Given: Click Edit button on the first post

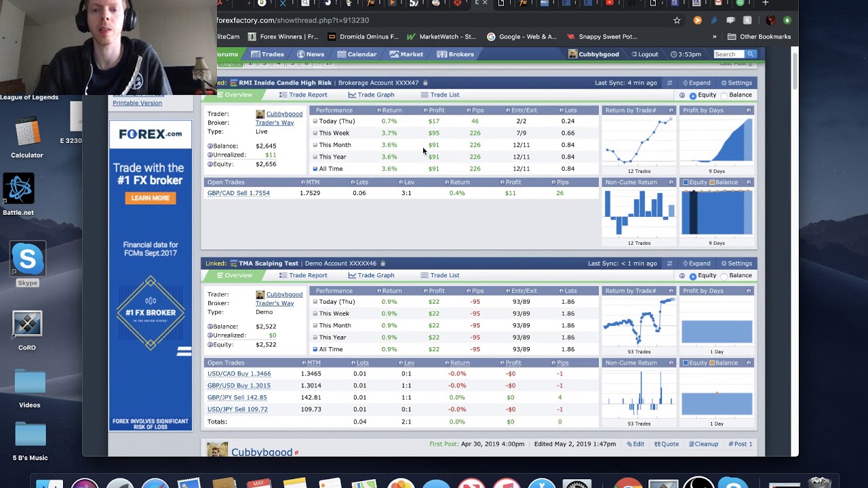Looking at the screenshot, I should pyautogui.click(x=635, y=444).
